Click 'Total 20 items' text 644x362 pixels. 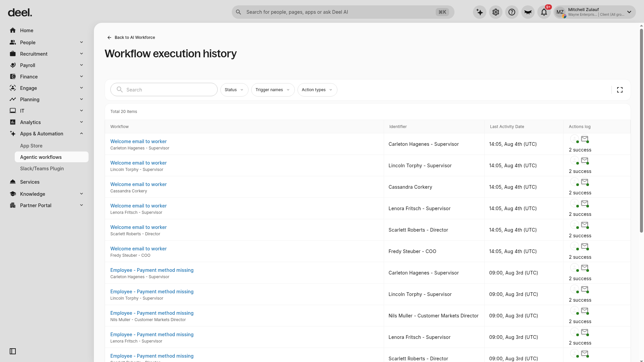[123, 112]
